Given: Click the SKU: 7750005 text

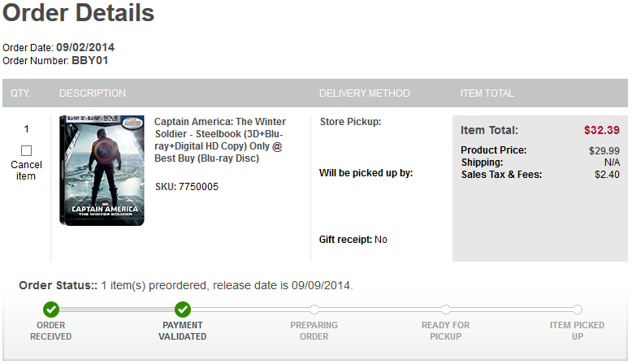Looking at the screenshot, I should tap(187, 187).
